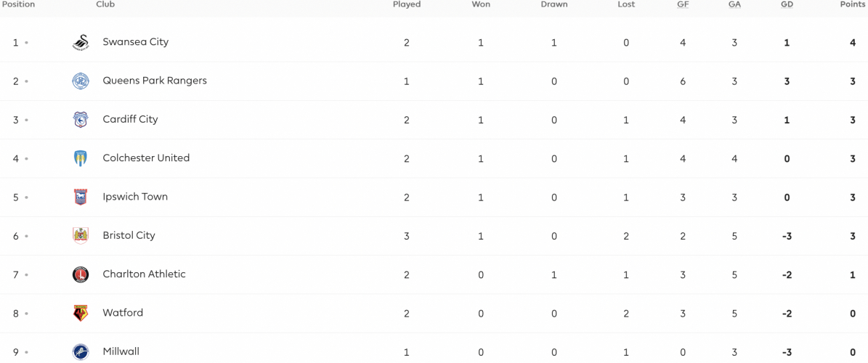
Task: Sort table by Played column header
Action: click(x=407, y=4)
